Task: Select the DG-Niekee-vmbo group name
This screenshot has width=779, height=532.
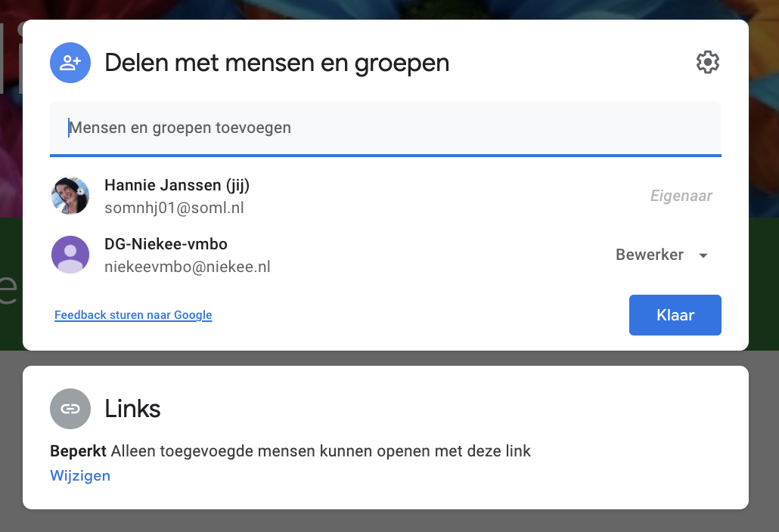Action: pos(166,244)
